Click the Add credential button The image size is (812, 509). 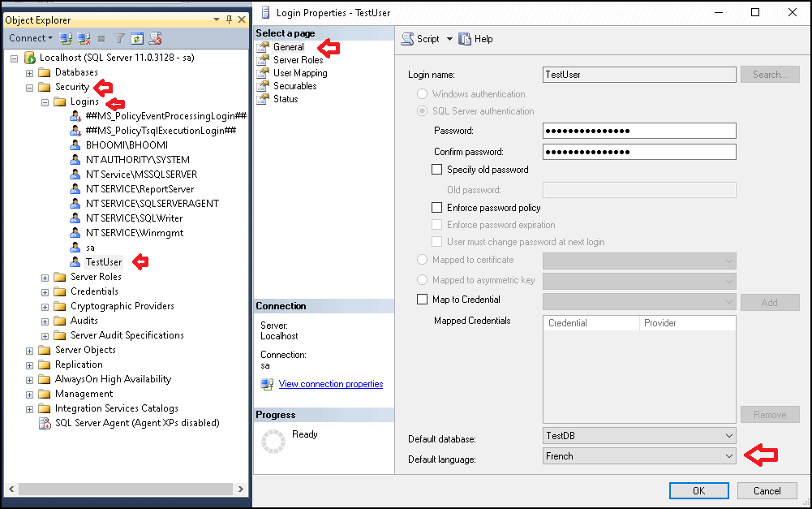(770, 303)
